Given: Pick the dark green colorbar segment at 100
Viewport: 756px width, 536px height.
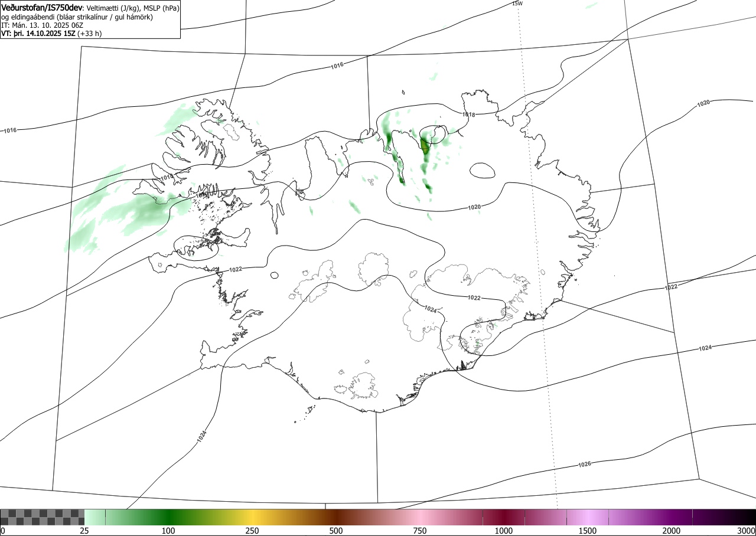Looking at the screenshot, I should pyautogui.click(x=168, y=517).
